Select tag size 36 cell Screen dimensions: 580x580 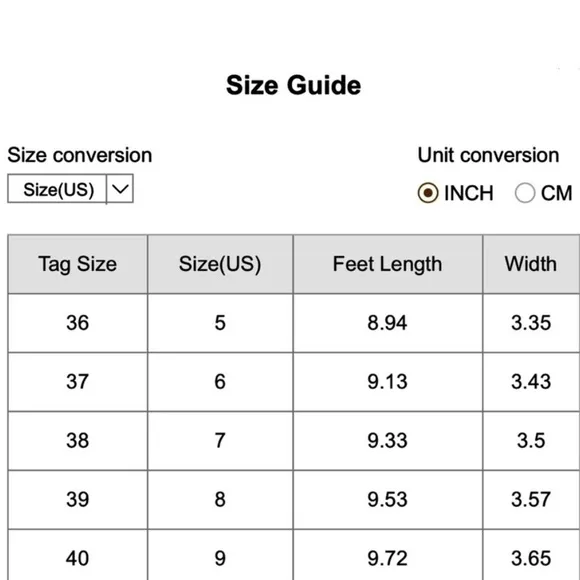tap(78, 323)
